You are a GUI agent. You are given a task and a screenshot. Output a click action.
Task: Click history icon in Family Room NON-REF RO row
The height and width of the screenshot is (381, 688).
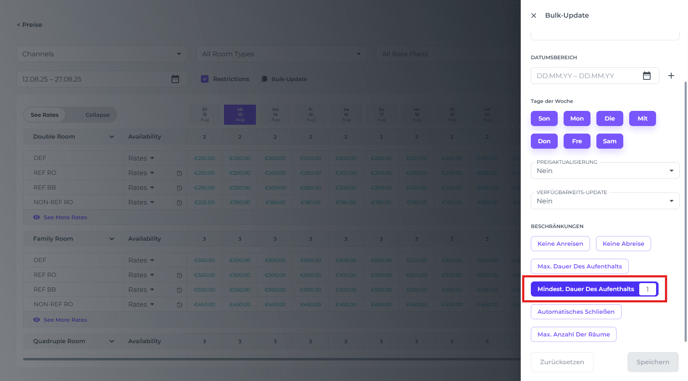(x=179, y=305)
